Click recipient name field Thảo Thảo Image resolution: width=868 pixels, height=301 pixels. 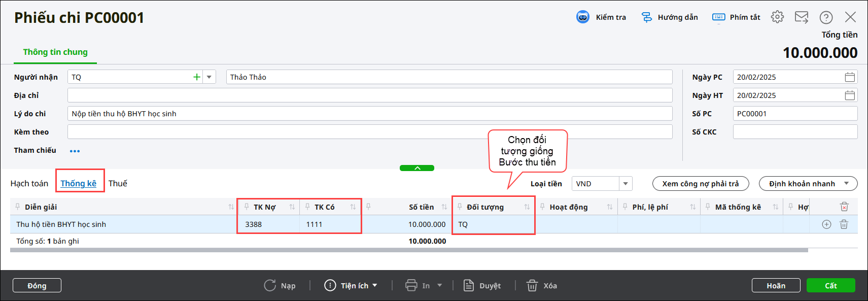click(449, 77)
